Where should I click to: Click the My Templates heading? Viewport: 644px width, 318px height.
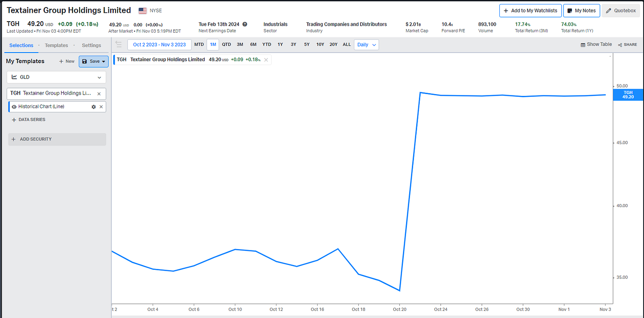(25, 61)
